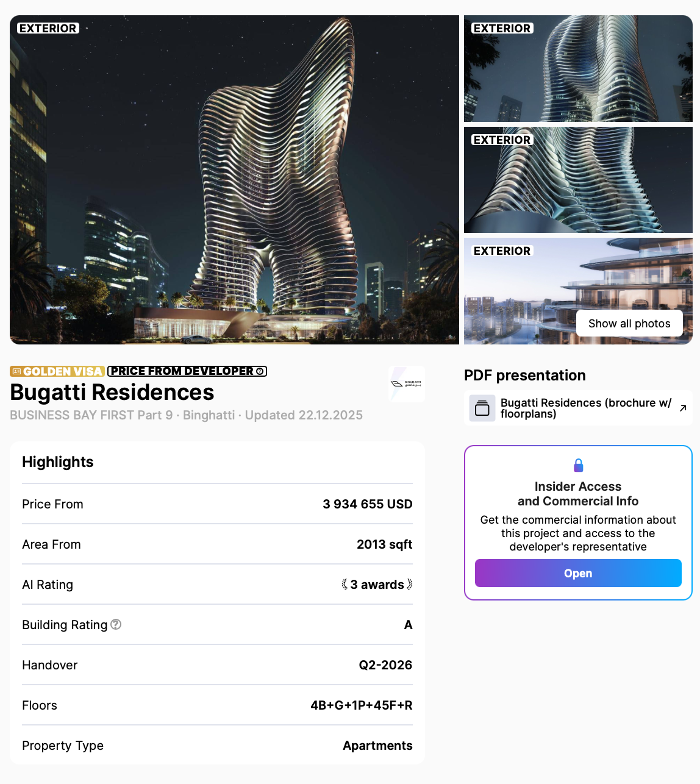This screenshot has width=700, height=784.
Task: Click the Building Rating help question-mark icon
Action: (x=116, y=624)
